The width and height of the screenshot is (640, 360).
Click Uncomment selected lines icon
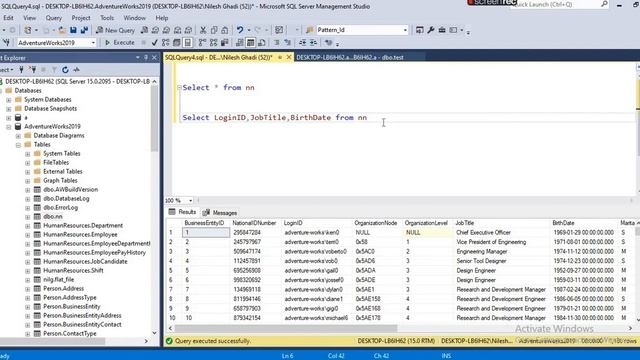pyautogui.click(x=288, y=42)
